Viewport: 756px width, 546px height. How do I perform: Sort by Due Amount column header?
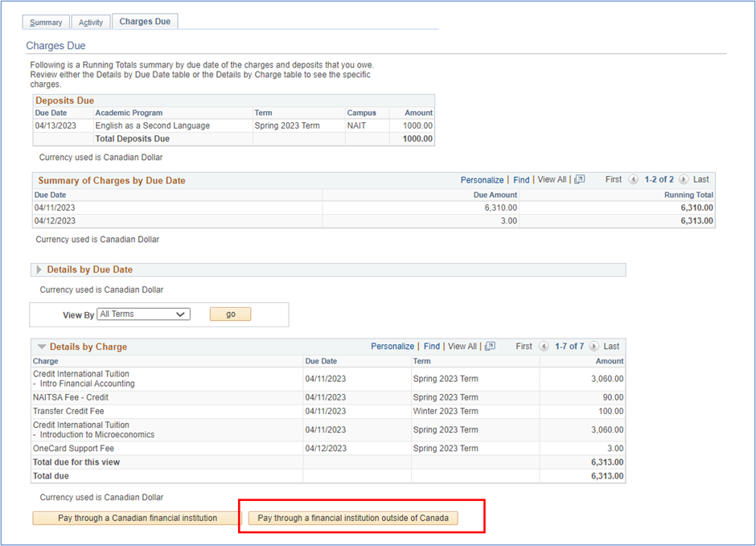(x=495, y=195)
